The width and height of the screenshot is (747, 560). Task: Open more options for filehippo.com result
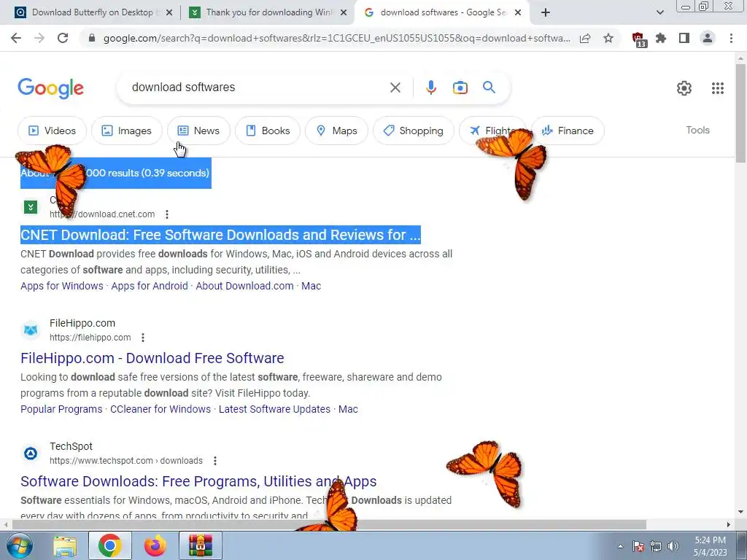click(143, 338)
